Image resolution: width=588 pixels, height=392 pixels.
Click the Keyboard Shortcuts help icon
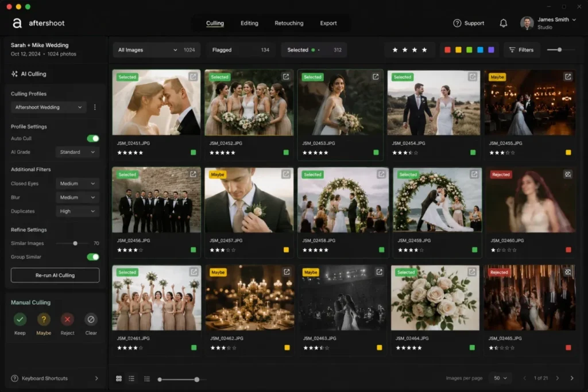(14, 378)
